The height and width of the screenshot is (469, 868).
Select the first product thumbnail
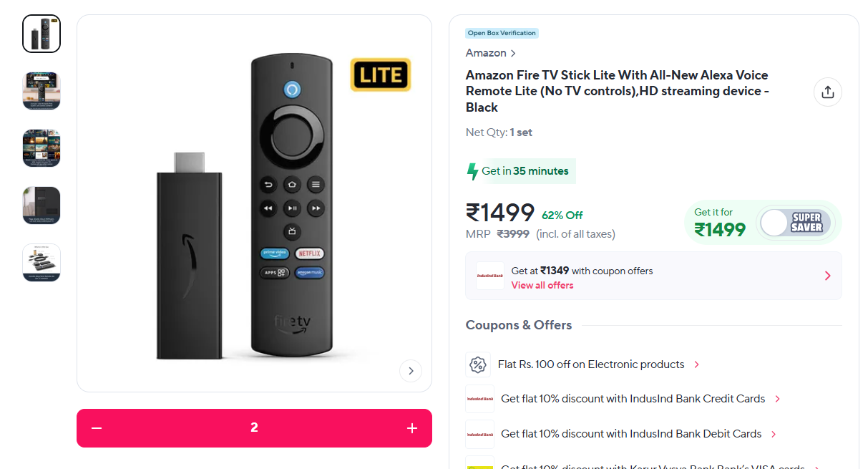tap(42, 34)
